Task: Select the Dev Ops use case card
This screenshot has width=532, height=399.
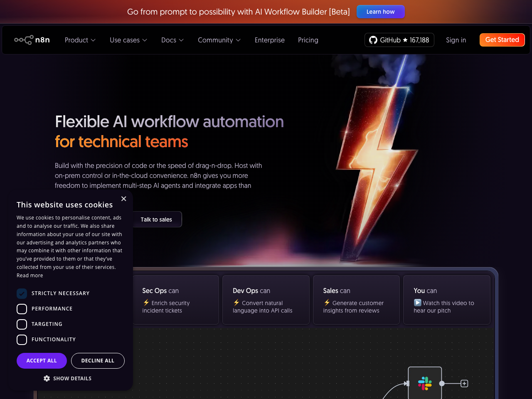Action: tap(266, 300)
